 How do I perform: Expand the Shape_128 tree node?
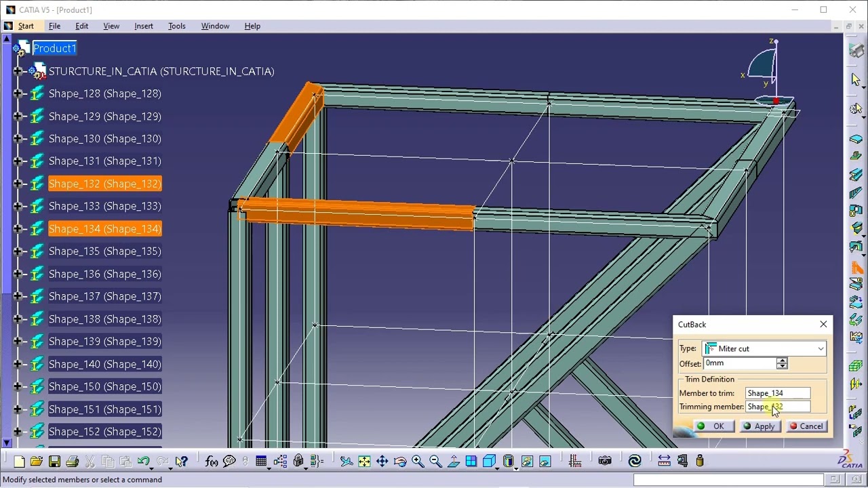[x=18, y=94]
